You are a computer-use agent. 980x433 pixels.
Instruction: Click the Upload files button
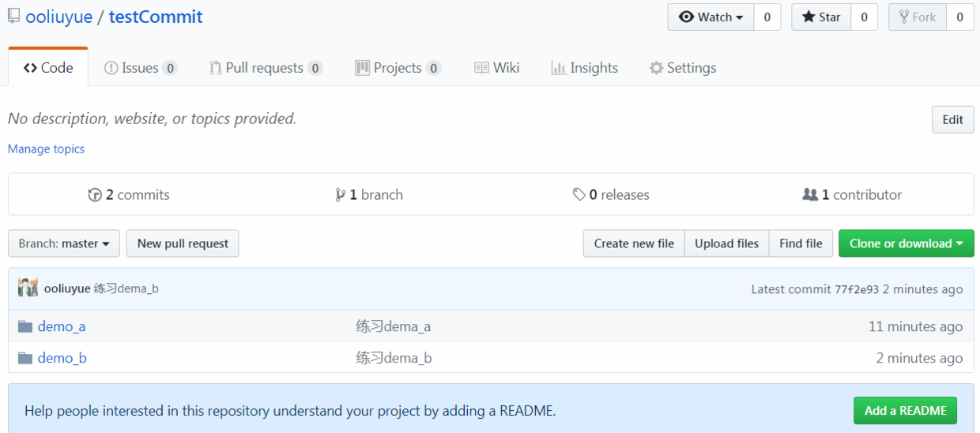pos(726,243)
